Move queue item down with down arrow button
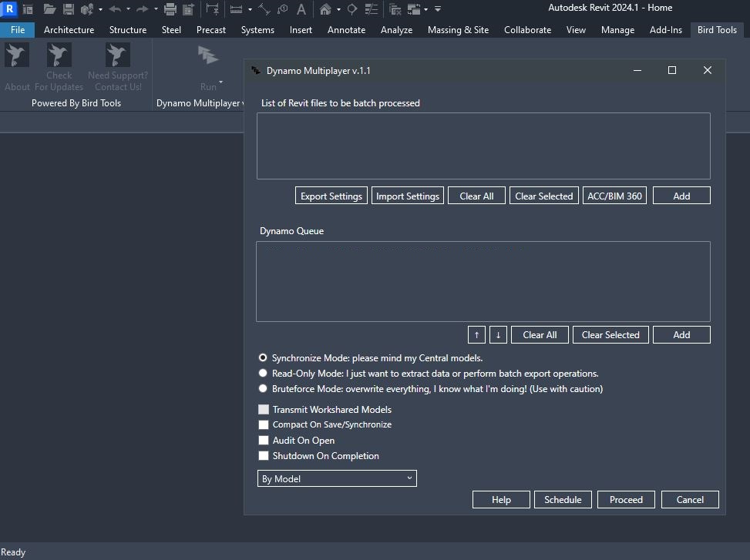This screenshot has height=560, width=750. (x=498, y=335)
